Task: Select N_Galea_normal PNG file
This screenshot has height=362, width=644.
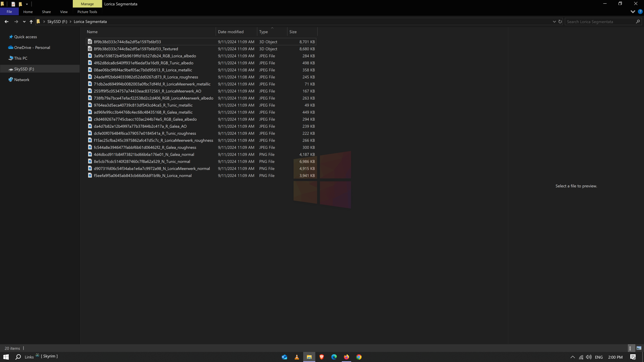Action: [x=201, y=155]
